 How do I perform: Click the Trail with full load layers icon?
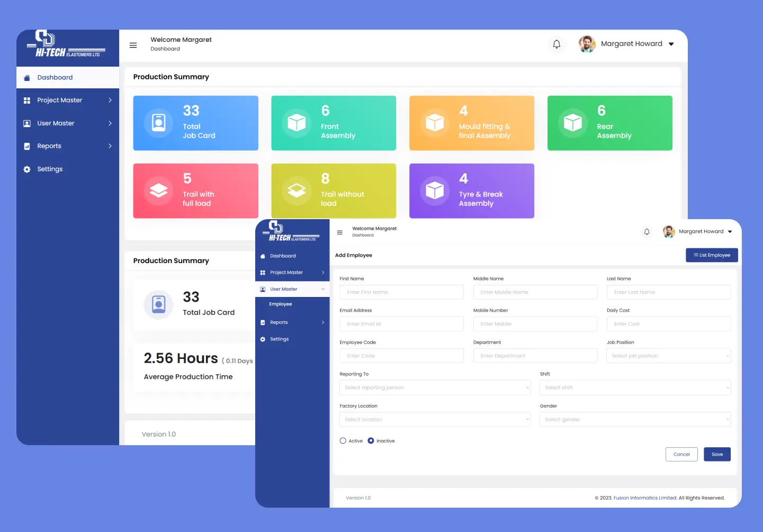159,191
